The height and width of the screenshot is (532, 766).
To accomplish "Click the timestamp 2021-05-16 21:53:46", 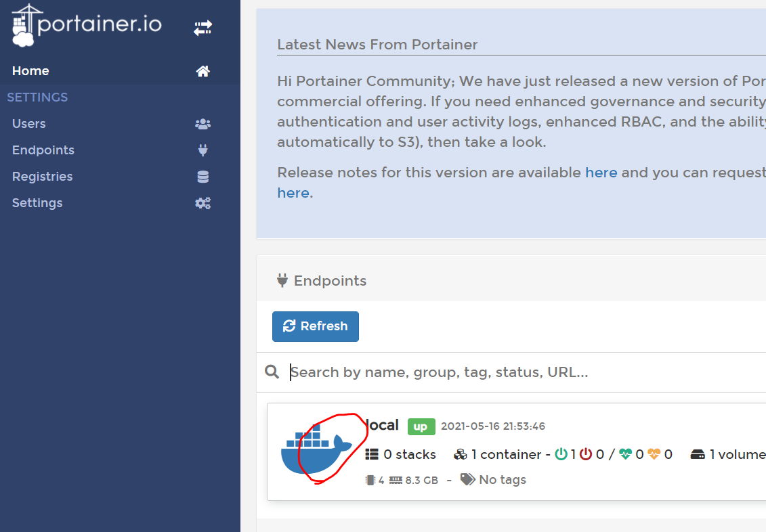I will click(493, 426).
